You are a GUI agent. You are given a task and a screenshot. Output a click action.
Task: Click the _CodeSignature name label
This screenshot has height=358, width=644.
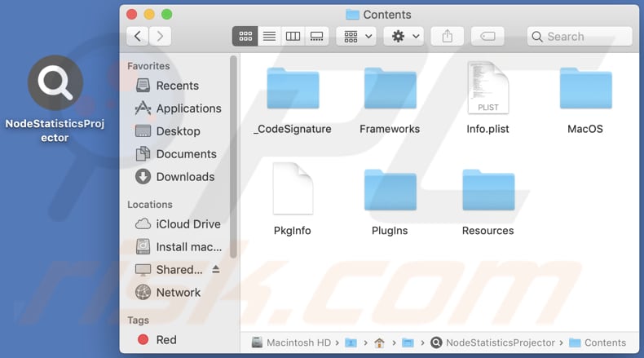click(x=293, y=129)
